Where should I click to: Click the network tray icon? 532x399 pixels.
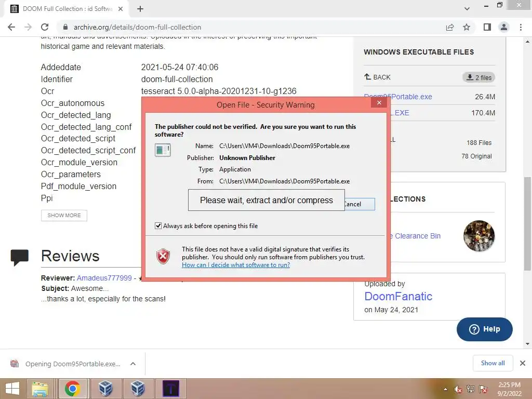coord(471,389)
